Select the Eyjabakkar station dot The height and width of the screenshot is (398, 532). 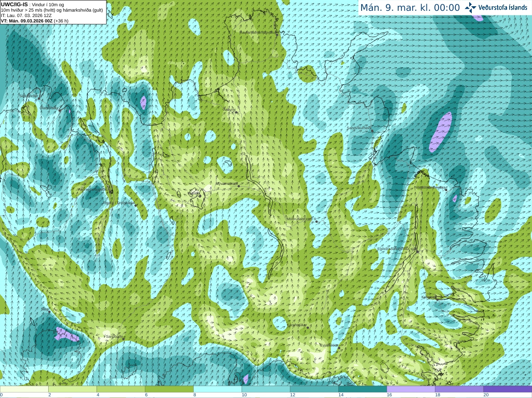(x=338, y=348)
